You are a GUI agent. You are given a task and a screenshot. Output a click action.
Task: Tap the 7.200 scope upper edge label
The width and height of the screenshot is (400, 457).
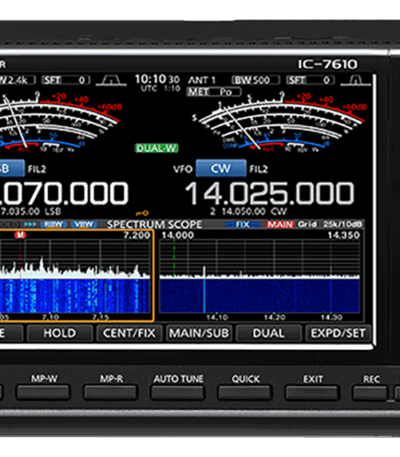point(137,235)
